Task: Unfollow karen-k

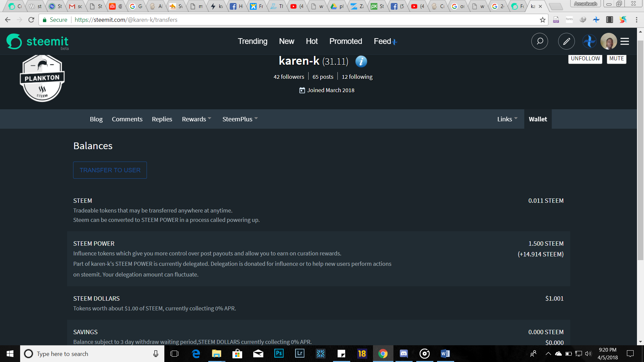Action: pos(585,58)
